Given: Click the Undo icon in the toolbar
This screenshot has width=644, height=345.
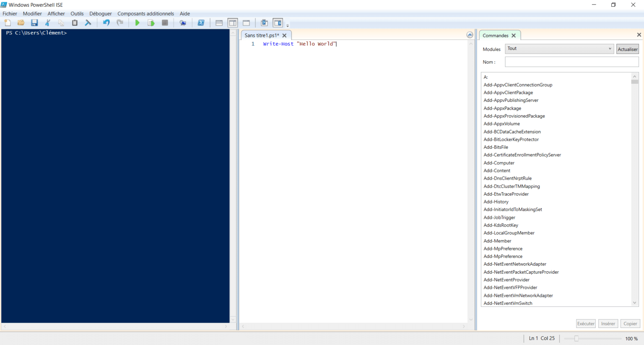Looking at the screenshot, I should tap(106, 23).
